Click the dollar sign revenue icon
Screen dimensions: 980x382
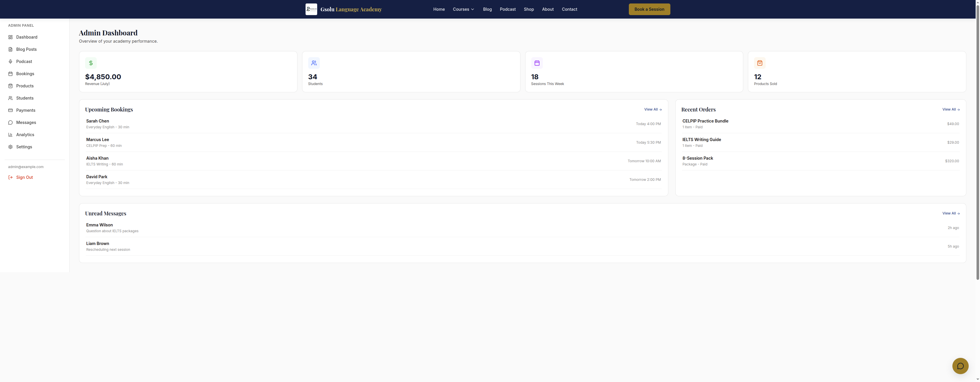[91, 63]
